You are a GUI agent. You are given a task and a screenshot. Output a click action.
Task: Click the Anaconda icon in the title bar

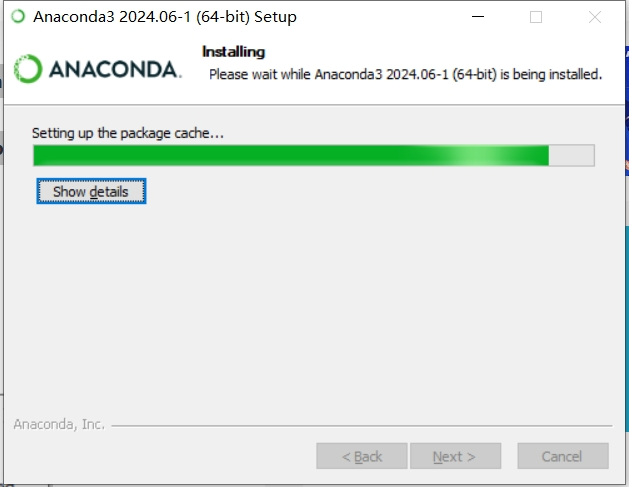pos(18,17)
